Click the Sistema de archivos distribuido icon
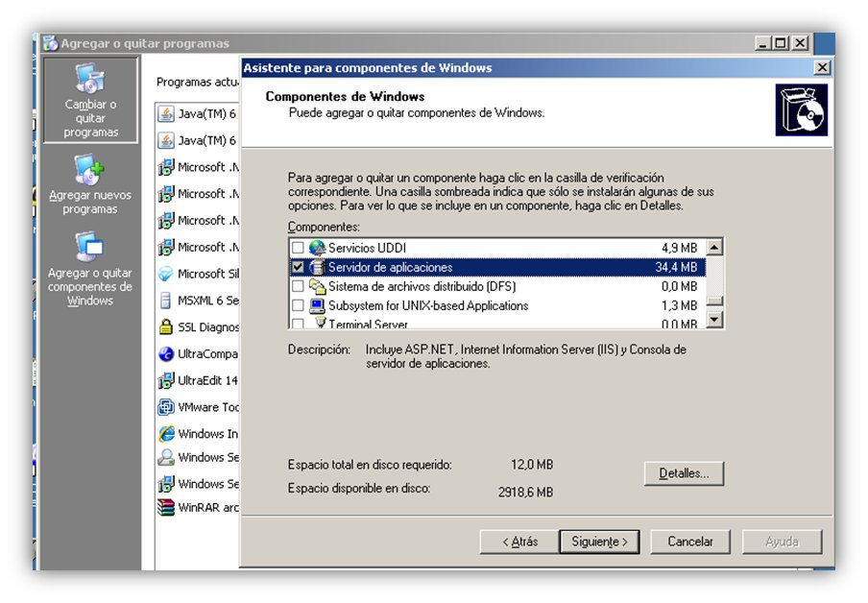 [317, 286]
